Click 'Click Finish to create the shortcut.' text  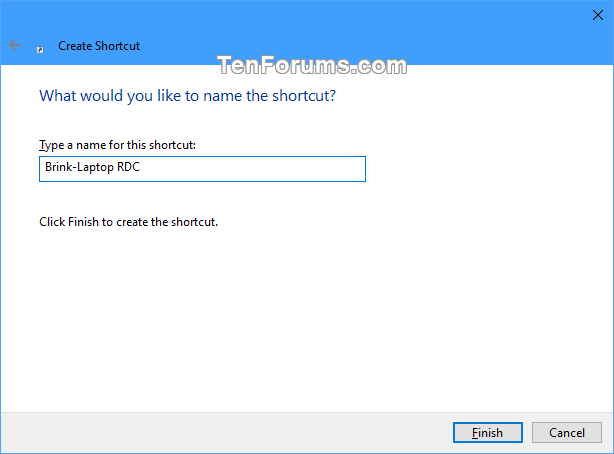[x=128, y=222]
